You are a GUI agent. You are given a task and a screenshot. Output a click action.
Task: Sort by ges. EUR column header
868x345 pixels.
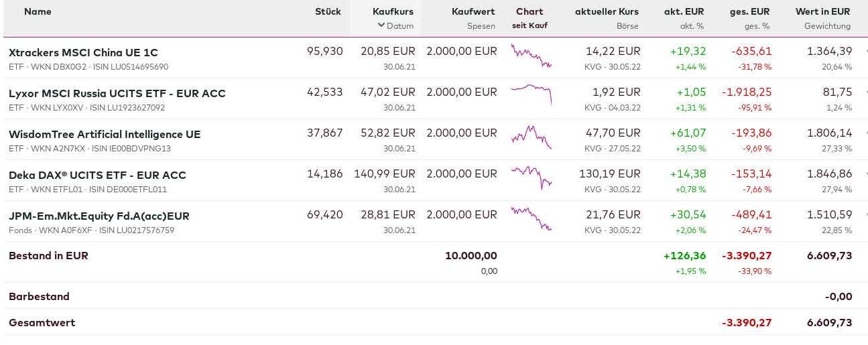coord(749,11)
